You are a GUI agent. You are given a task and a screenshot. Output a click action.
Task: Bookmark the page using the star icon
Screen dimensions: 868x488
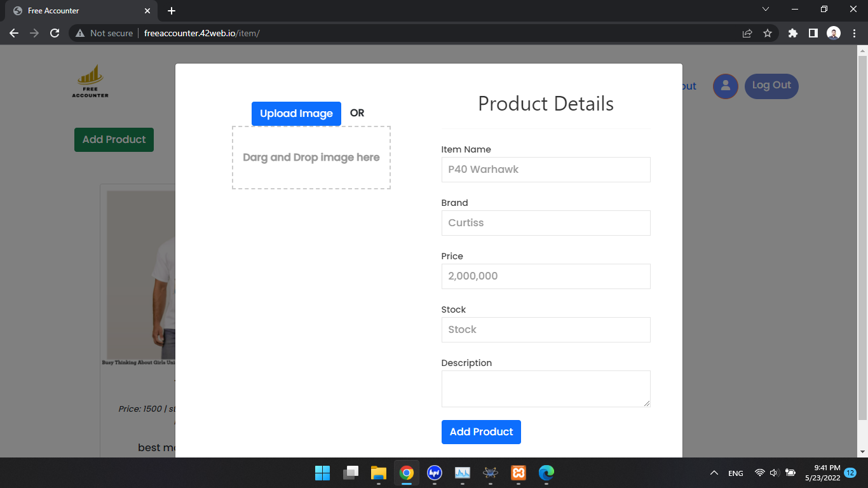768,33
